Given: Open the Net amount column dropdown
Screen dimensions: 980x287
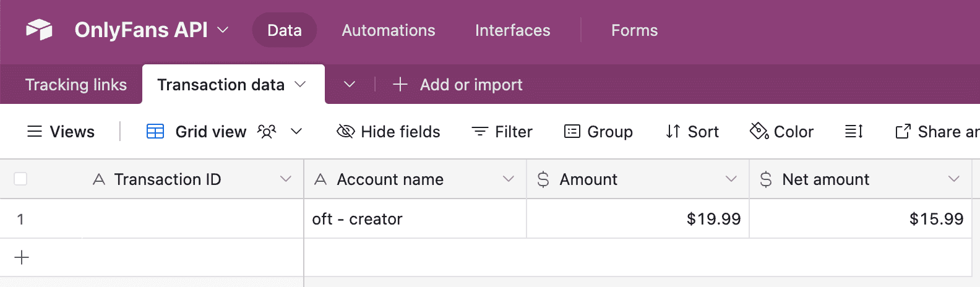Looking at the screenshot, I should tap(953, 179).
